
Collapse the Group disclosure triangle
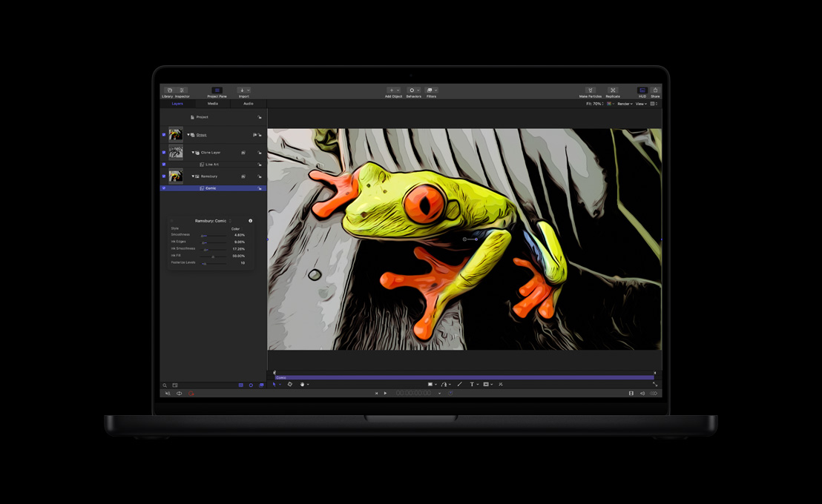pyautogui.click(x=188, y=135)
